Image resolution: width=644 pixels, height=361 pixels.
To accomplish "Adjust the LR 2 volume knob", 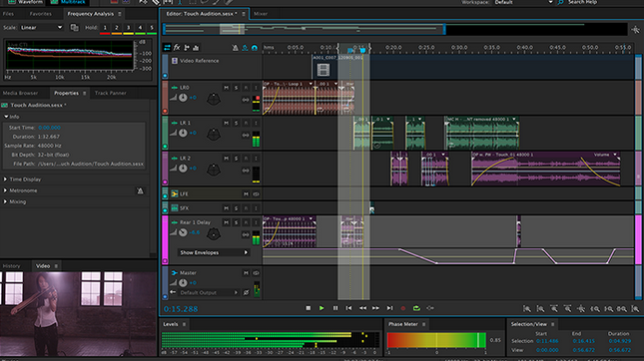I will click(x=183, y=169).
